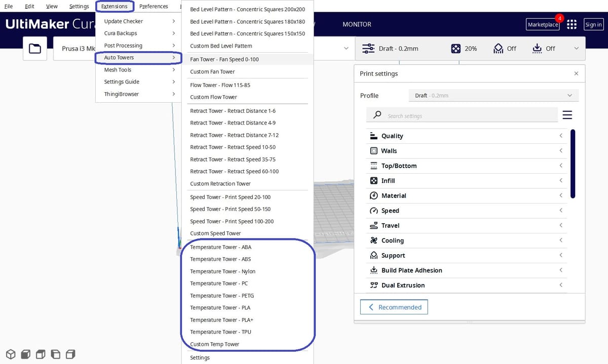Open the Cura Backups submenu

tap(138, 33)
